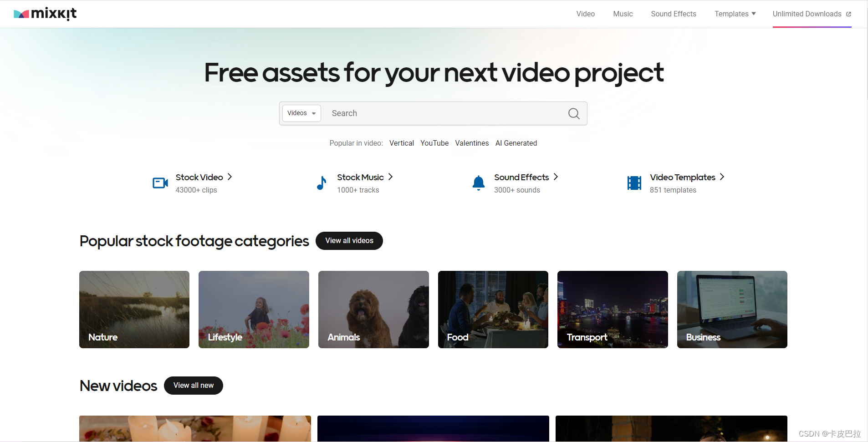Screen dimensions: 868x442
Task: Open the Food category thumbnail
Action: click(x=493, y=310)
